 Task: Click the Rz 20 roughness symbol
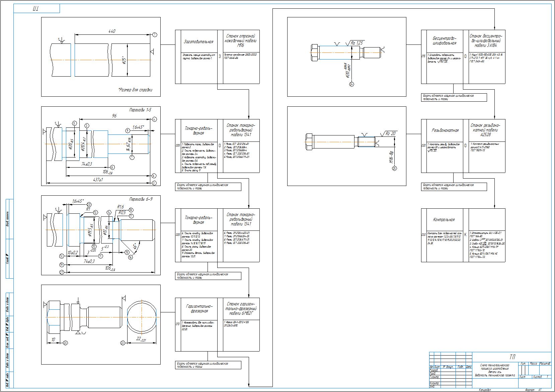click(390, 133)
